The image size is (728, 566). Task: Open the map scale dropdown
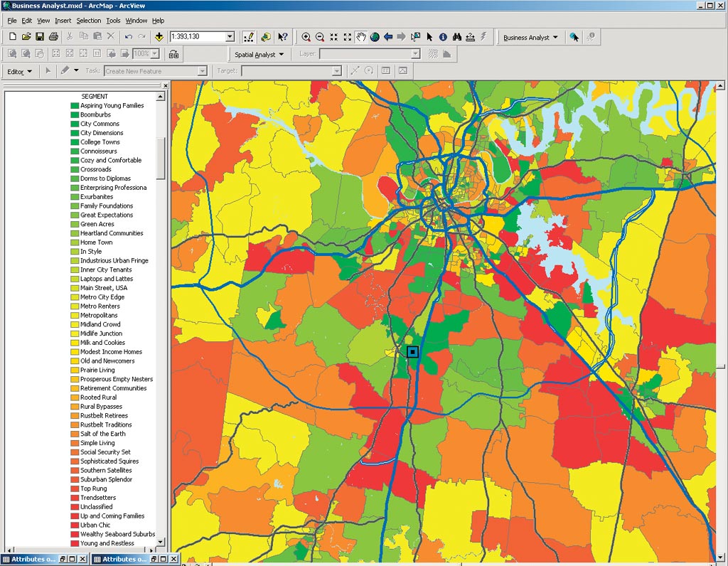pos(230,37)
